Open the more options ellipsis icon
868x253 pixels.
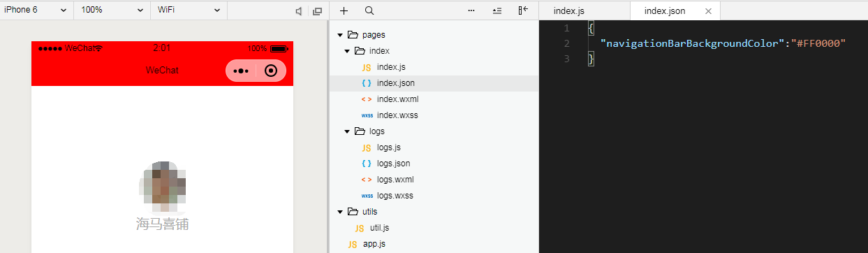[x=471, y=11]
